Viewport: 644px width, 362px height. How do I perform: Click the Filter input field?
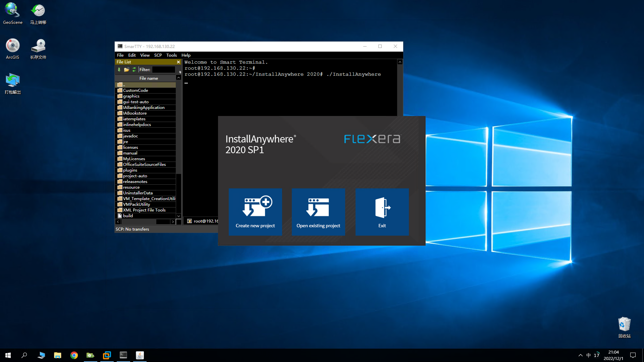click(164, 70)
